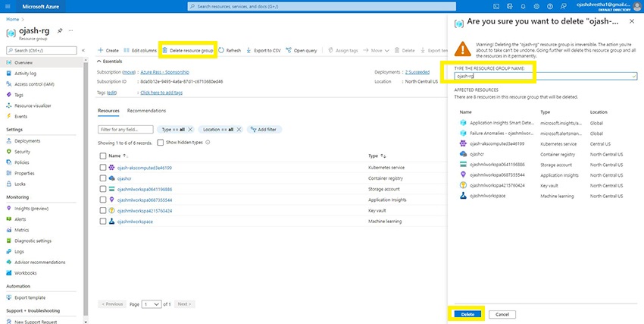
Task: Open the Azure Pass - Sponsorship subscription link
Action: 164,72
